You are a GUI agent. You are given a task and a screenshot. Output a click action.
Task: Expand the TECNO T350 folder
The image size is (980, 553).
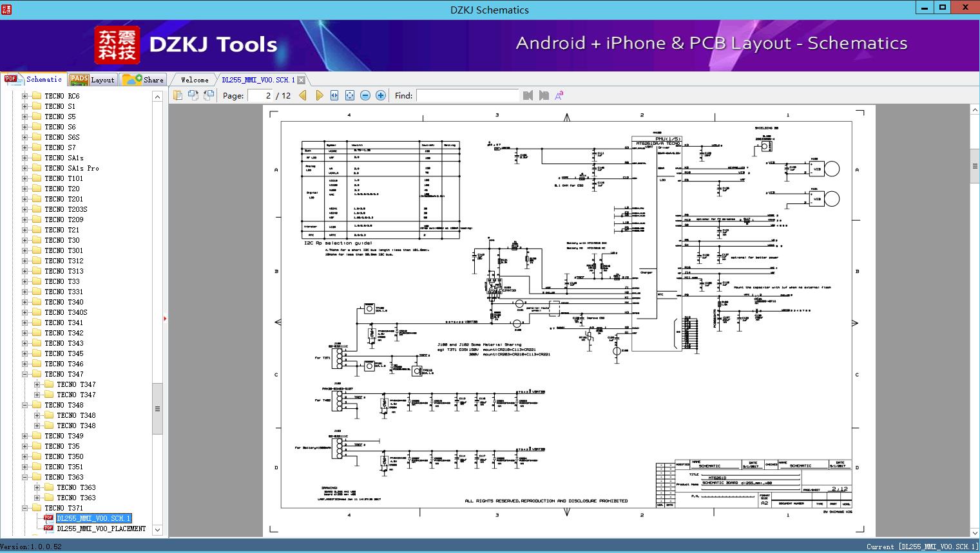click(x=25, y=456)
